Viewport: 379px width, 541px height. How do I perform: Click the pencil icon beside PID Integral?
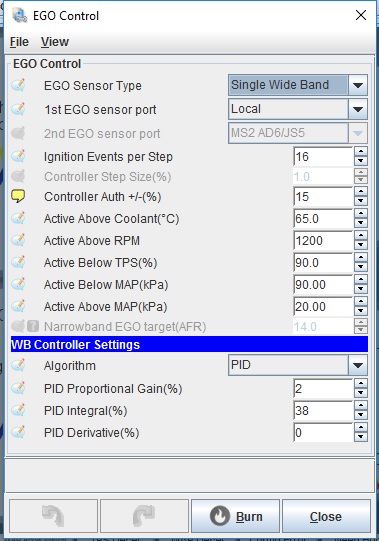(x=18, y=410)
